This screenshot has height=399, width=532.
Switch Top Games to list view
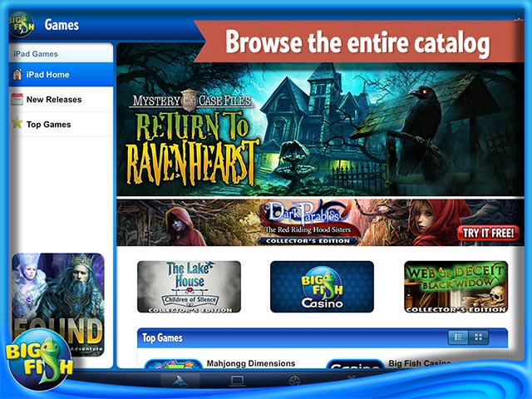point(458,337)
